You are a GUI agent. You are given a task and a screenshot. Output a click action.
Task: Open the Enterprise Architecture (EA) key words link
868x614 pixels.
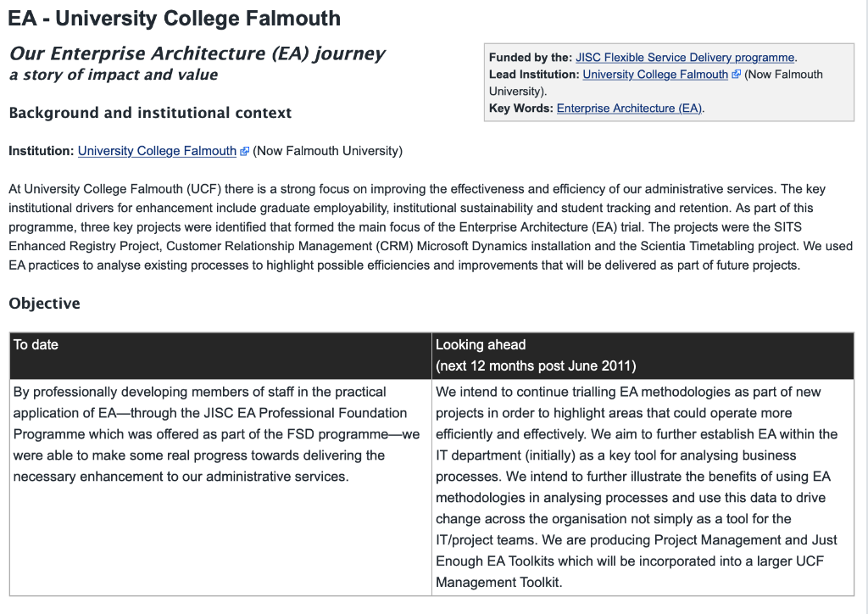[x=629, y=109]
